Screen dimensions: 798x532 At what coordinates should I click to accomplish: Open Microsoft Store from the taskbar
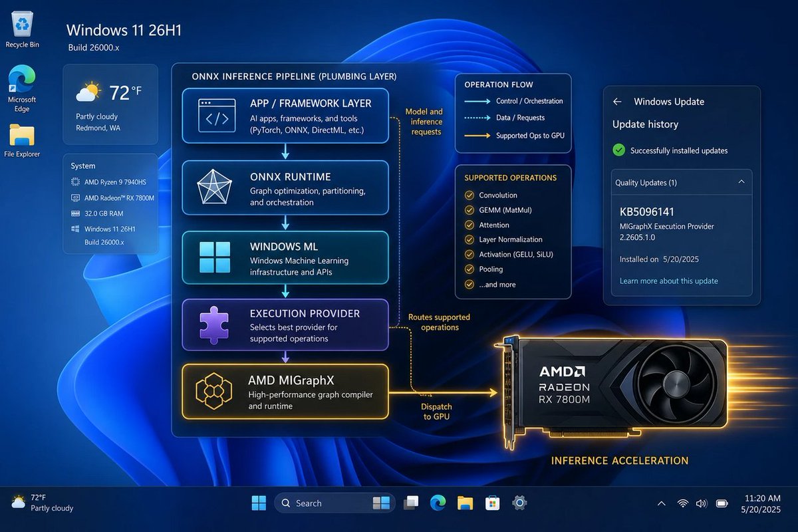pos(492,503)
